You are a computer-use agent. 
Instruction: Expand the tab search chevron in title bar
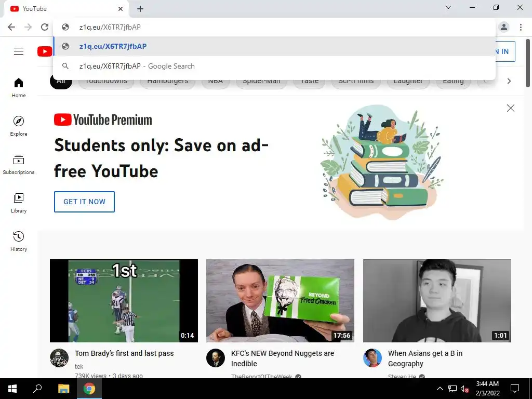(448, 7)
